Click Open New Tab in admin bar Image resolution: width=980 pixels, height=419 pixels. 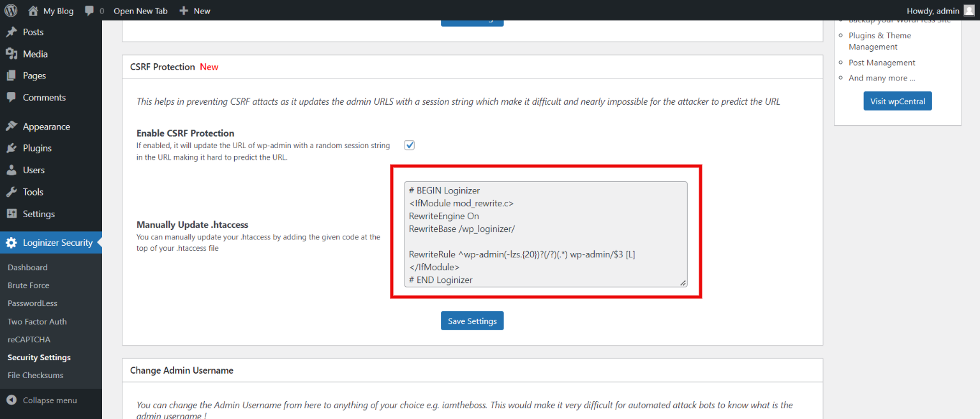tap(140, 11)
